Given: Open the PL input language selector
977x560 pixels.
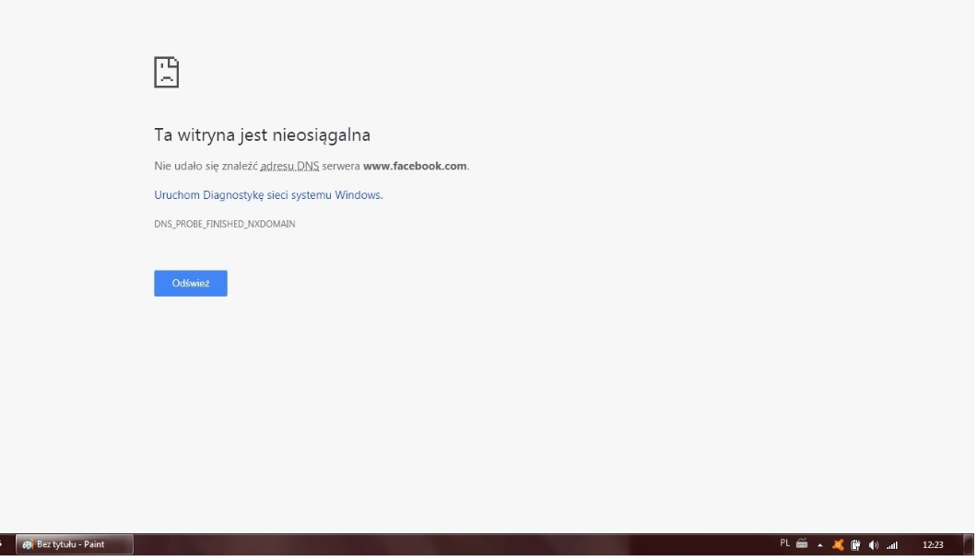Looking at the screenshot, I should pyautogui.click(x=785, y=543).
